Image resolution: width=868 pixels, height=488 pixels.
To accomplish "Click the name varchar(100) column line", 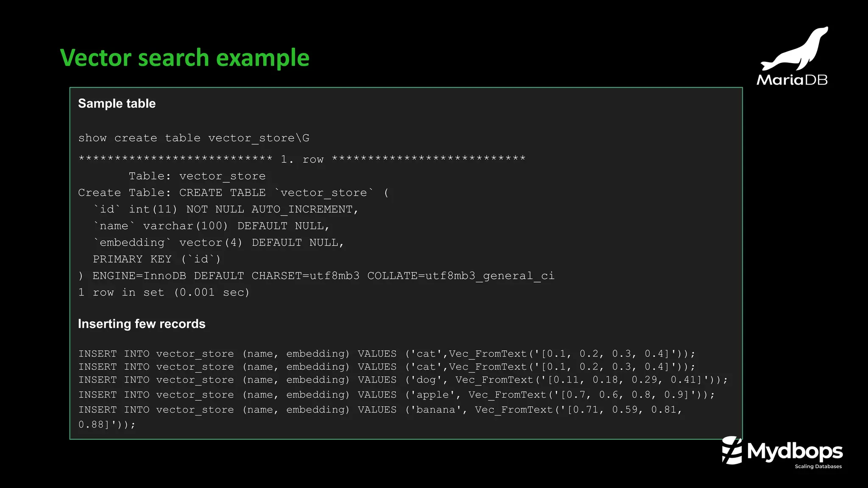I will 211,226.
